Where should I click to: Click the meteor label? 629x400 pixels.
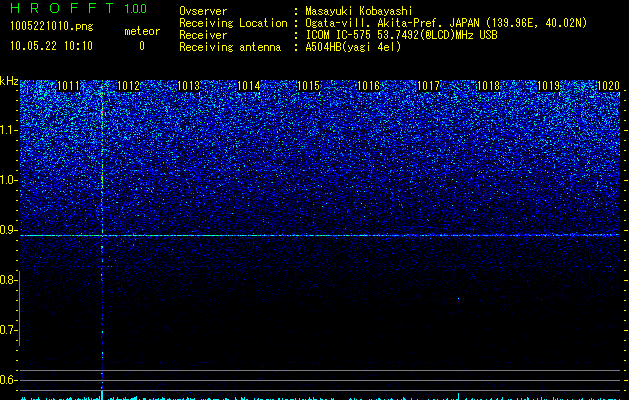[142, 31]
